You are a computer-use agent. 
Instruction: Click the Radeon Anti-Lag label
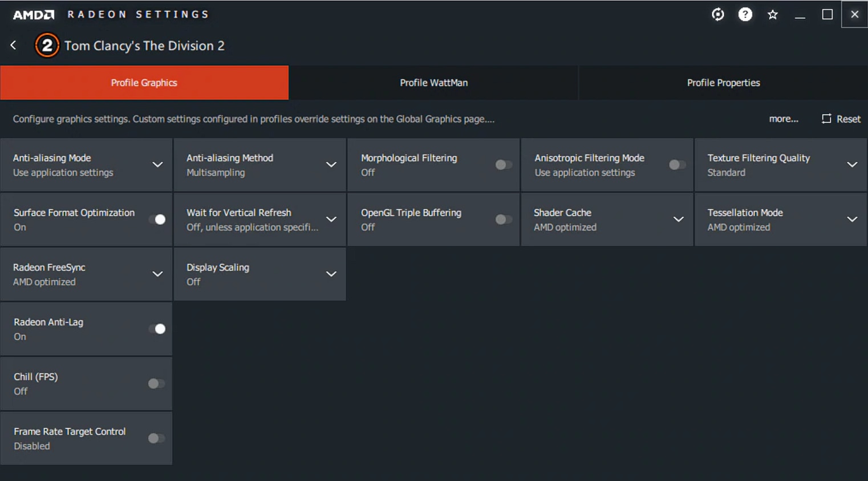click(48, 322)
